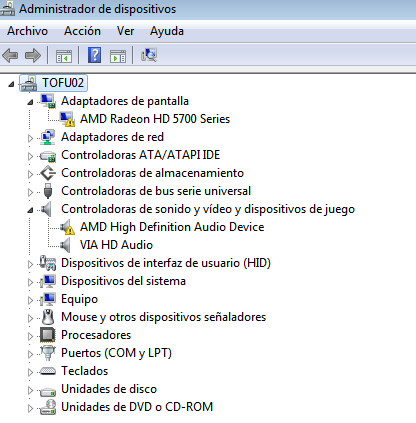Collapse the Adaptadores de pantalla node
Image resolution: width=416 pixels, height=423 pixels.
(x=30, y=102)
